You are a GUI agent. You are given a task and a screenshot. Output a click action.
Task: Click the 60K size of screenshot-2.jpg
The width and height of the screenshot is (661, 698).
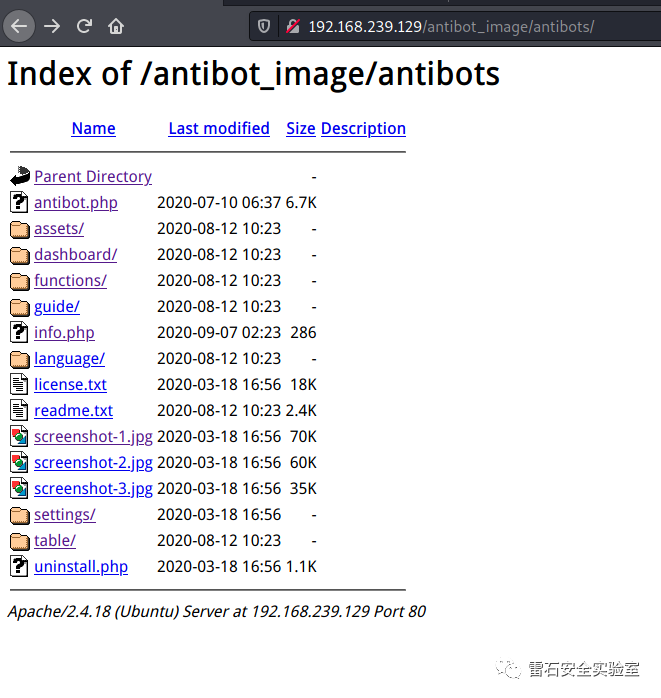[303, 463]
